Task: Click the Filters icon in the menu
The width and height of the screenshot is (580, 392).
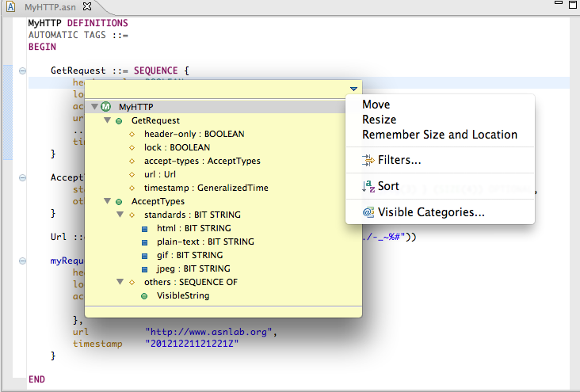Action: pos(368,161)
